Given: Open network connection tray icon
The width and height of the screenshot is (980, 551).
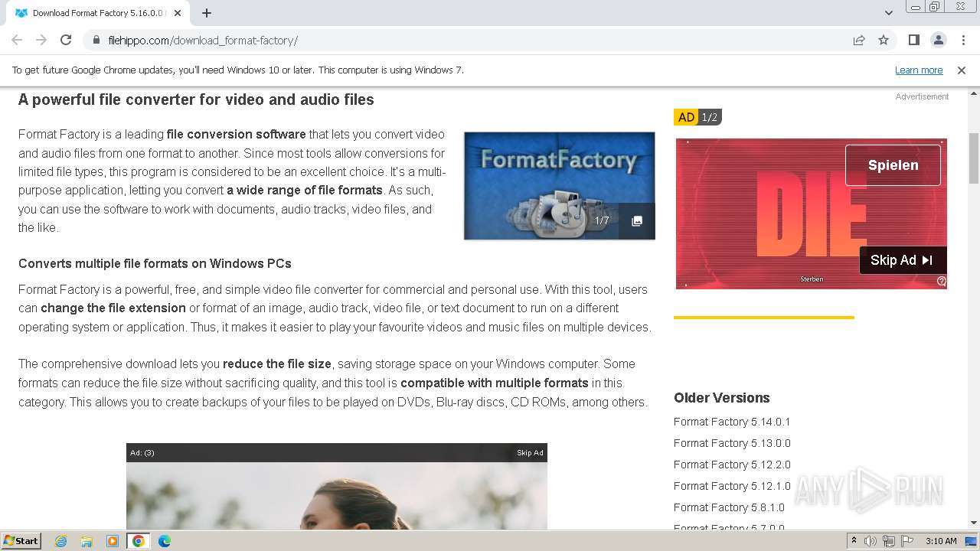Looking at the screenshot, I should 889,541.
